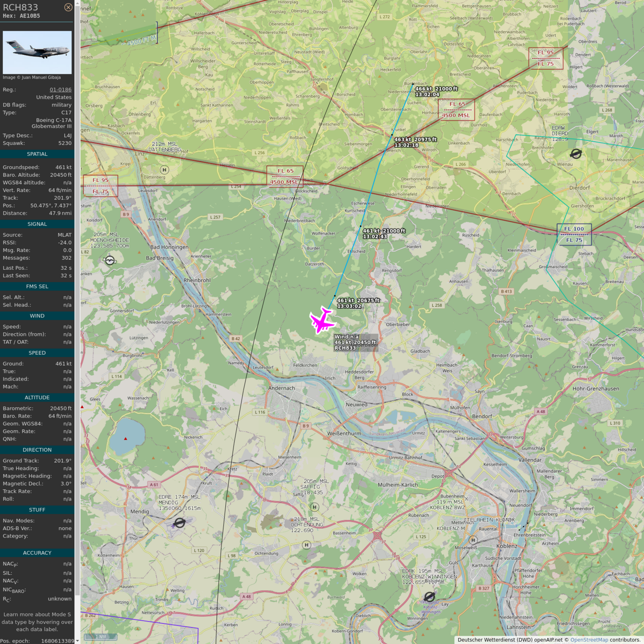Viewport: 644px width, 644px height.
Task: Click the 1 NM map scale bar
Action: coord(101,636)
